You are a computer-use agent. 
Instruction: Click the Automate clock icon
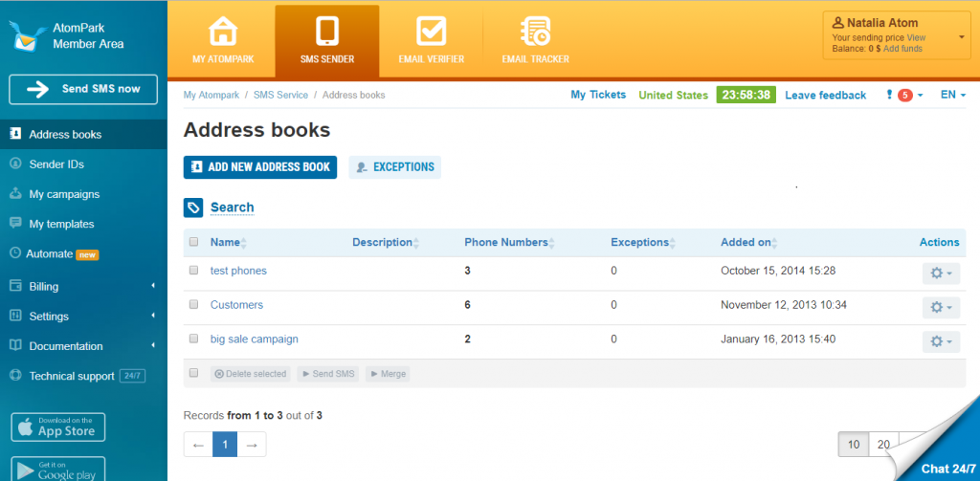point(15,253)
